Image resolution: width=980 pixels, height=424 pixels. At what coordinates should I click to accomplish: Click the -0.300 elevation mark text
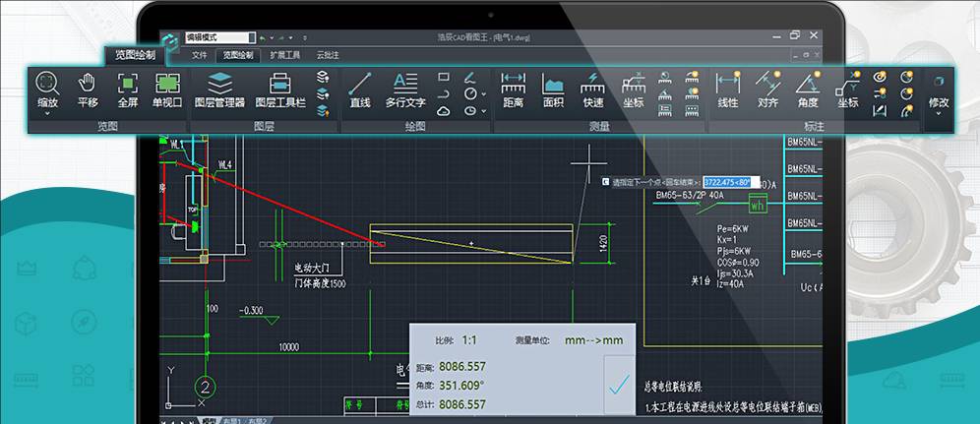(x=251, y=310)
